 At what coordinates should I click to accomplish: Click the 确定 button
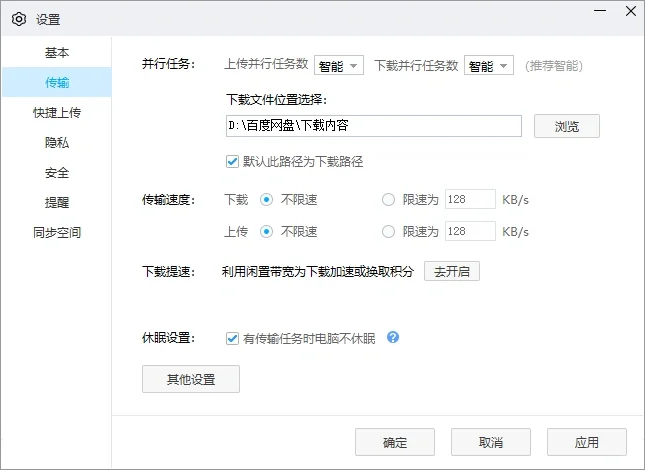[395, 442]
